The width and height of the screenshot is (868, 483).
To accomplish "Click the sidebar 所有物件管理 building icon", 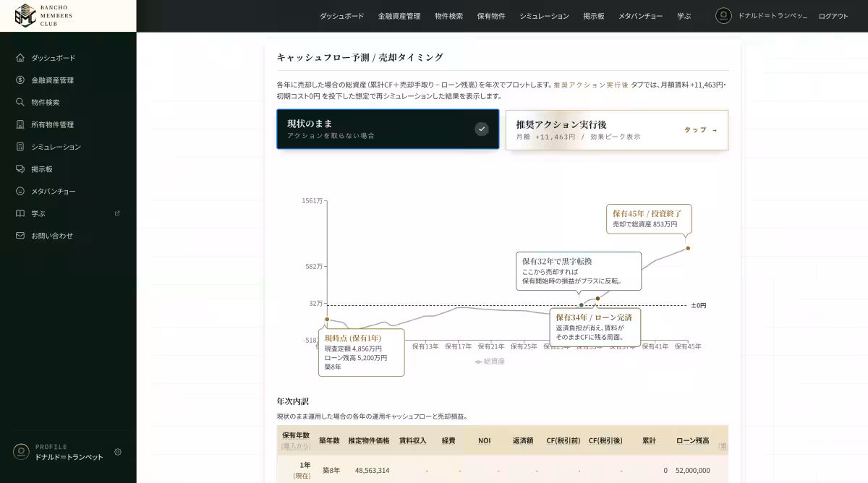I will [x=20, y=124].
